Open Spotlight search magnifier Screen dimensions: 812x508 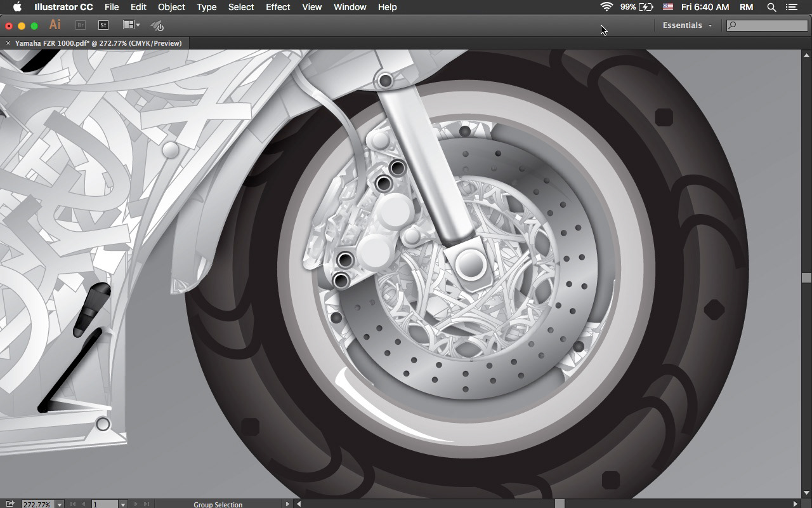(771, 7)
